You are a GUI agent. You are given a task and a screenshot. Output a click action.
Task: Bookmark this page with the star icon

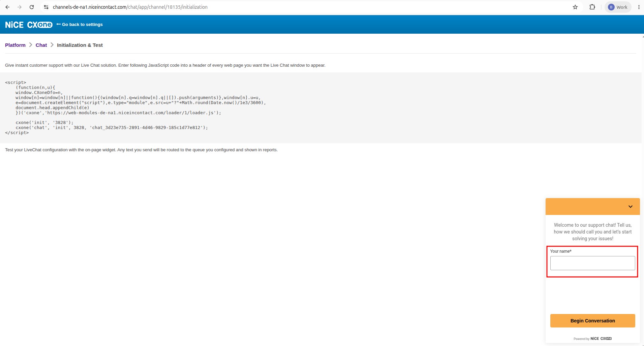(575, 7)
